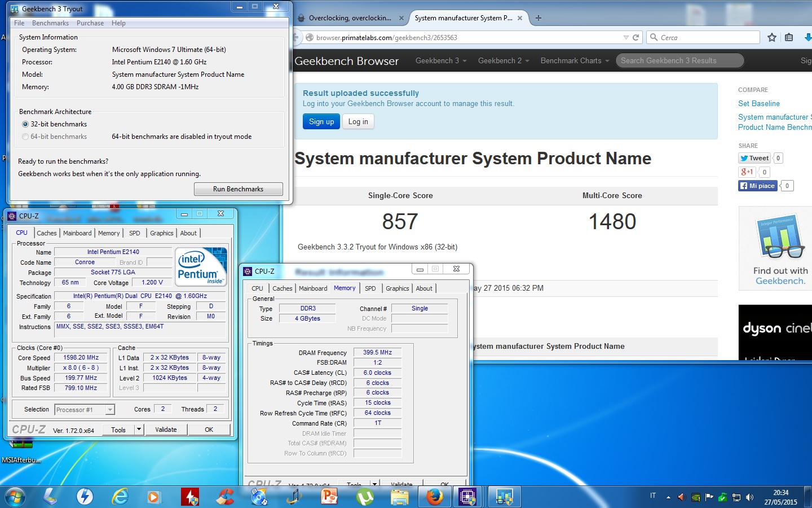Reload the Geekbench Browser page
Screen dimensions: 812x508
[x=636, y=37]
